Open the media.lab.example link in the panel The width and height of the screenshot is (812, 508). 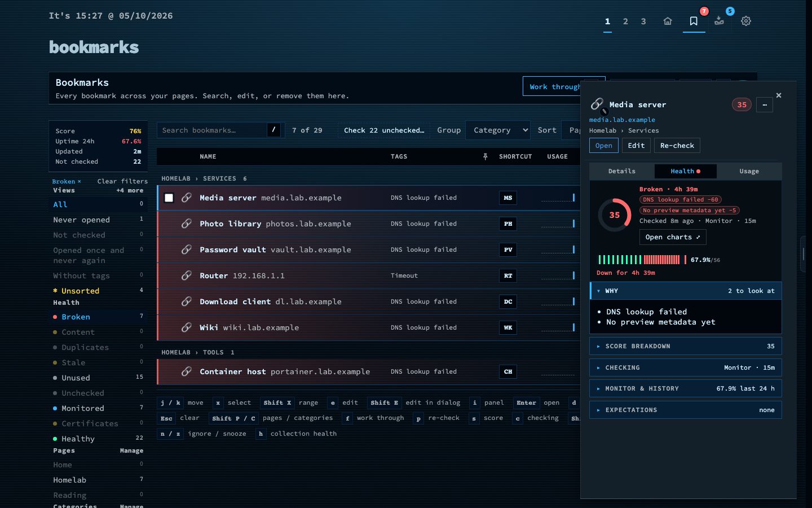pos(622,120)
